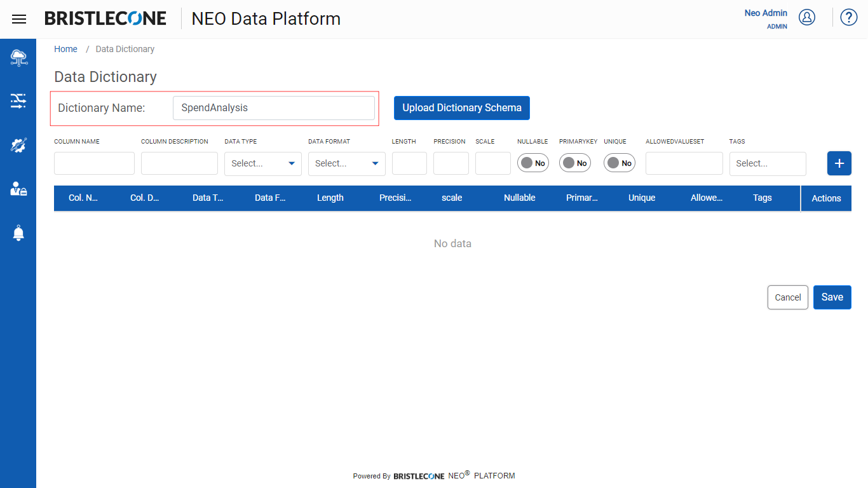Click the Length input field
The width and height of the screenshot is (868, 488).
[x=409, y=163]
